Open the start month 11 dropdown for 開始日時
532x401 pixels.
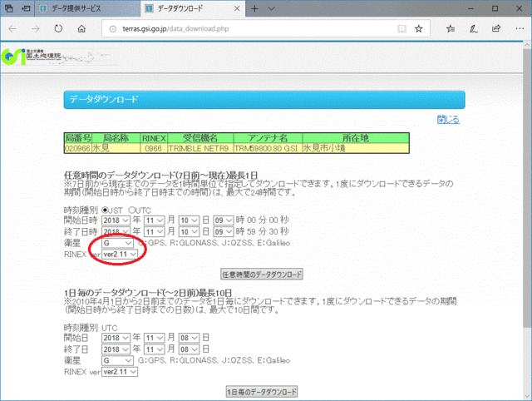tap(154, 220)
